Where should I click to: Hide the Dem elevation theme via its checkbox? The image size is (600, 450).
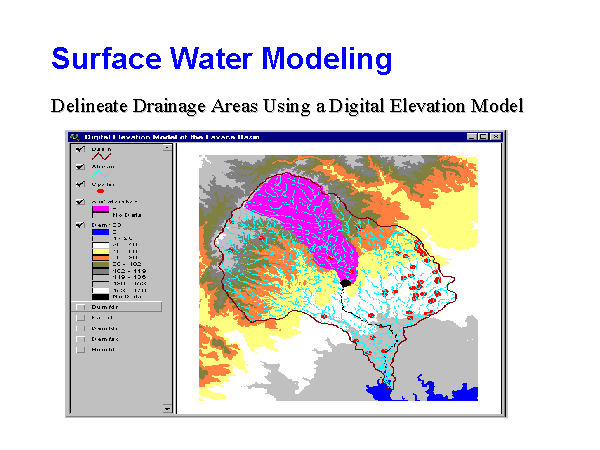pyautogui.click(x=78, y=224)
